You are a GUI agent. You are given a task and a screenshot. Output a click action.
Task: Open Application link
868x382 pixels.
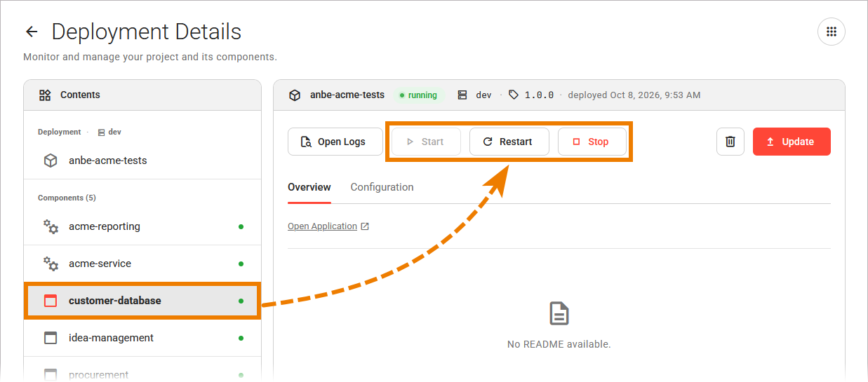pyautogui.click(x=322, y=226)
